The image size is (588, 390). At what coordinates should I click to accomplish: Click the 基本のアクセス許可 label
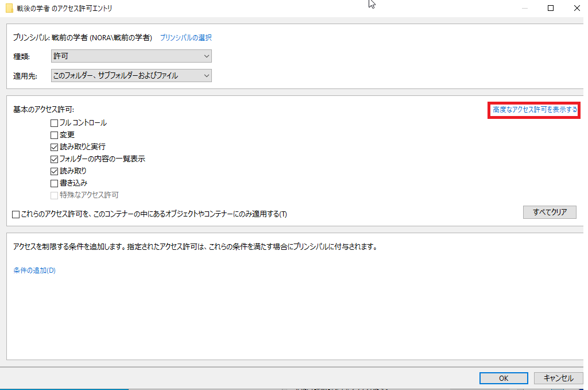pyautogui.click(x=44, y=110)
